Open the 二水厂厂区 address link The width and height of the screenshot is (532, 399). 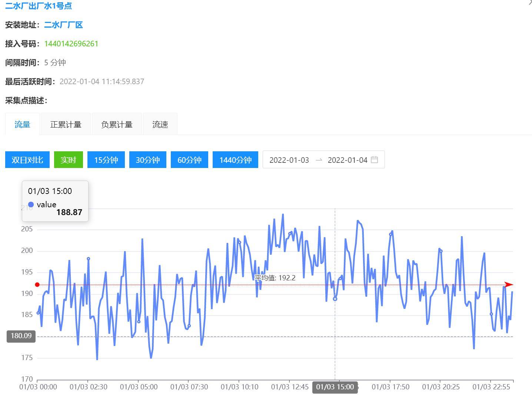point(63,25)
